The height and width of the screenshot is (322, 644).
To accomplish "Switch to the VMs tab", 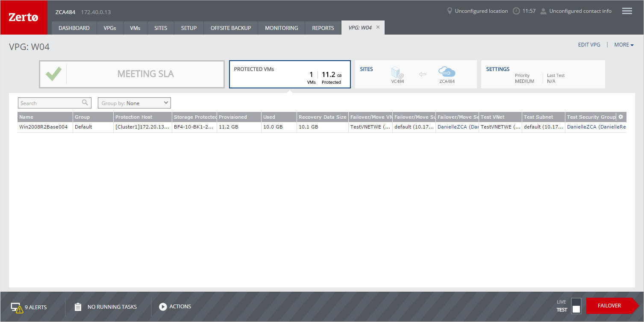I will coord(135,28).
